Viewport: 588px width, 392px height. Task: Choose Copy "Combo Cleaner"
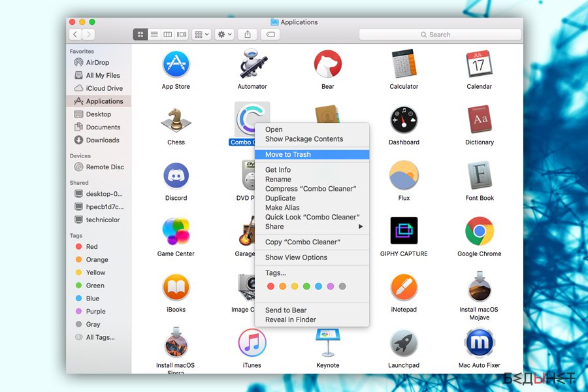click(312, 242)
